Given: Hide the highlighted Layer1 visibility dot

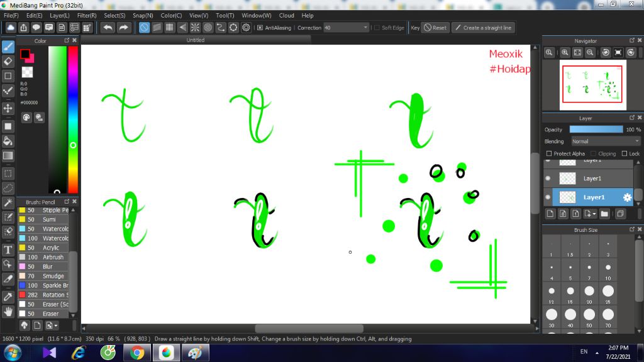Looking at the screenshot, I should 548,197.
